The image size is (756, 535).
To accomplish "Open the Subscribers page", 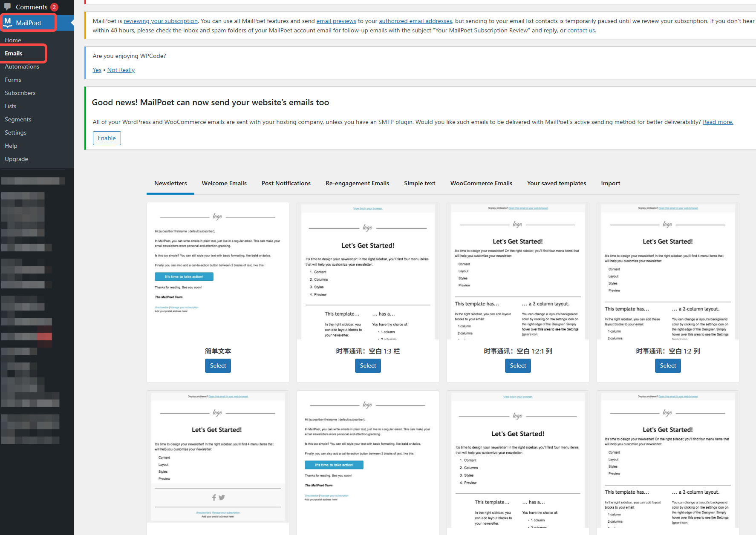I will tap(20, 93).
